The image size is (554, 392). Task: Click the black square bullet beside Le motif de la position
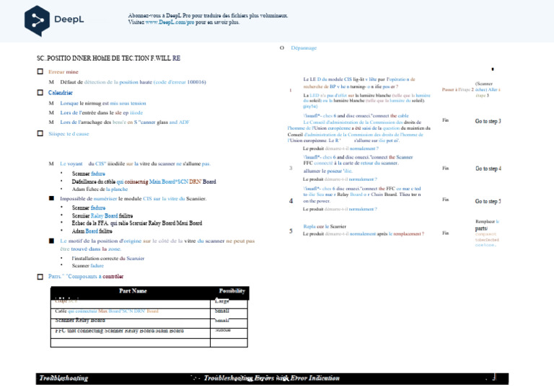pyautogui.click(x=52, y=241)
